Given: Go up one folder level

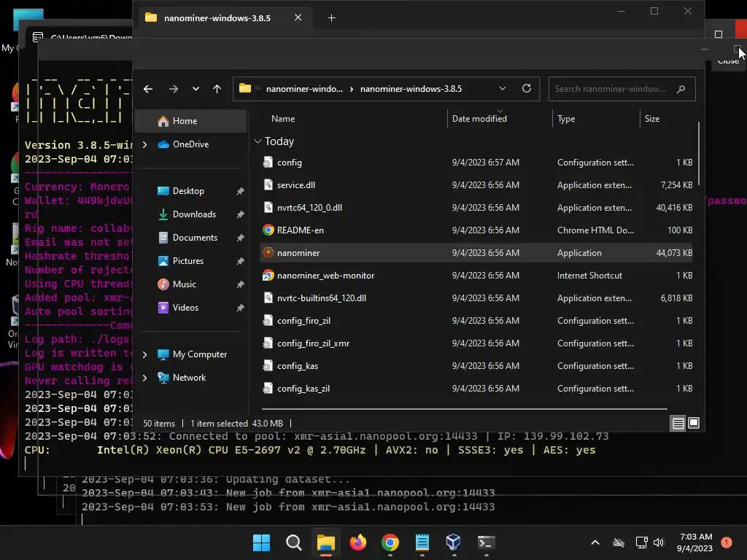Looking at the screenshot, I should [x=217, y=89].
